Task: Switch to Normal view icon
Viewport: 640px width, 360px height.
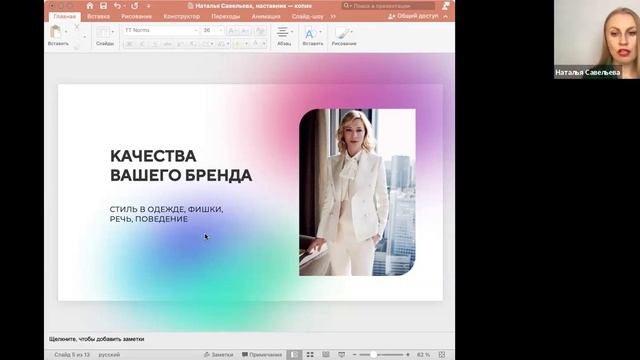Action: [293, 355]
